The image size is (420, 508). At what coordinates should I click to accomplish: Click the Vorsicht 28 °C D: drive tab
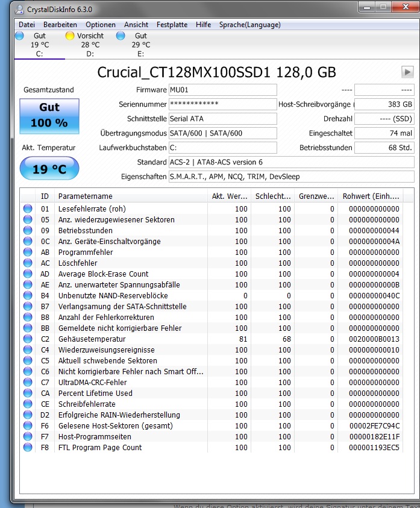[x=90, y=45]
